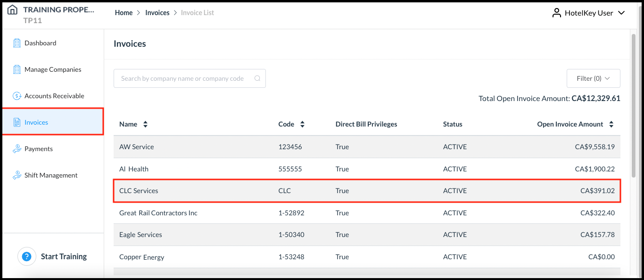Click the question mark icon near Start Training
The image size is (644, 280).
(27, 256)
